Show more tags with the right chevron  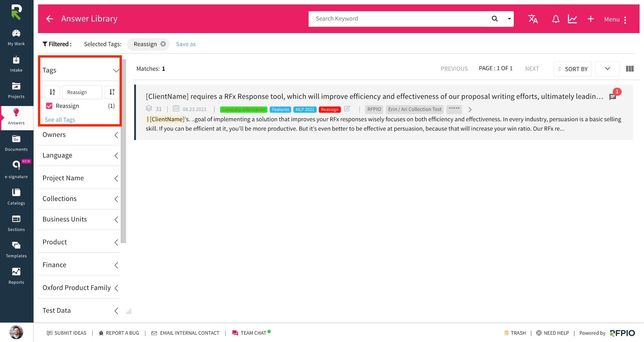[x=470, y=109]
